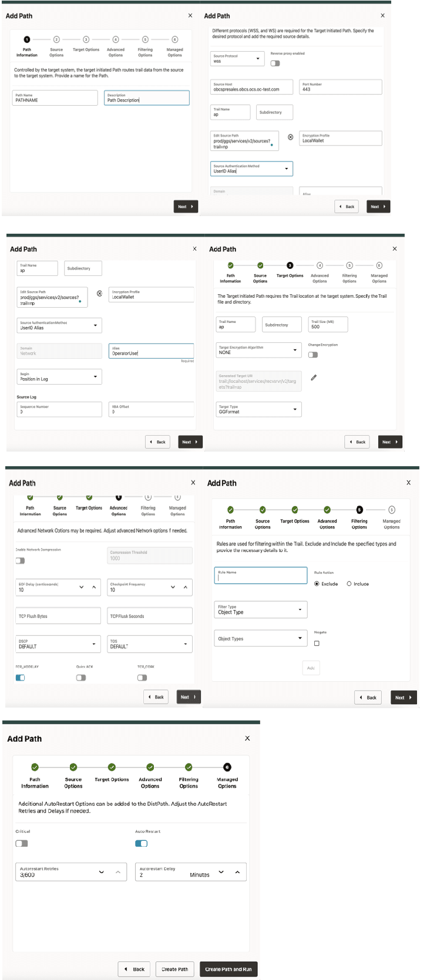Increase Checkpoint Frequency with up chevron
Image resolution: width=447 pixels, height=980 pixels.
click(186, 587)
